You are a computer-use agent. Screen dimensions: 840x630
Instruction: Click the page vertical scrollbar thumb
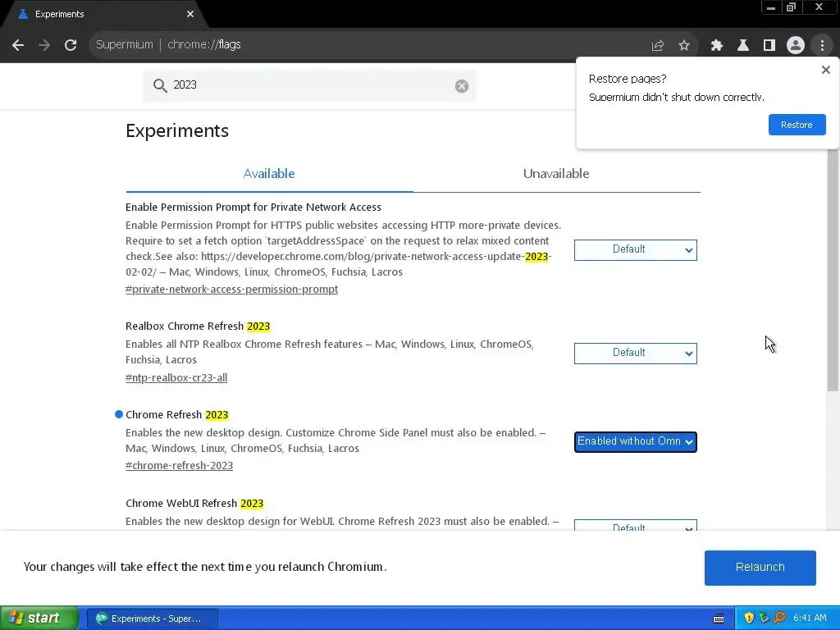click(x=833, y=271)
